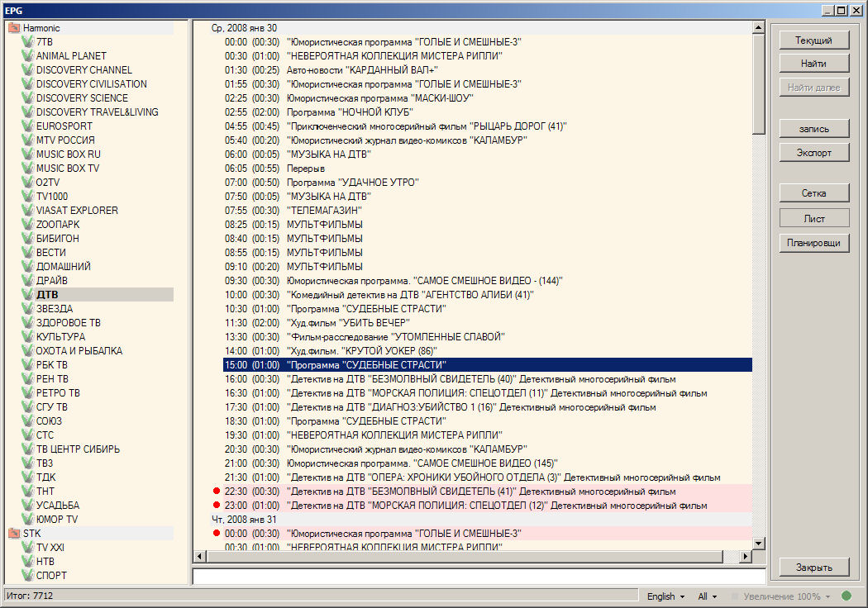Click the Harmonic folder icon
The width and height of the screenshot is (868, 608).
(x=14, y=27)
